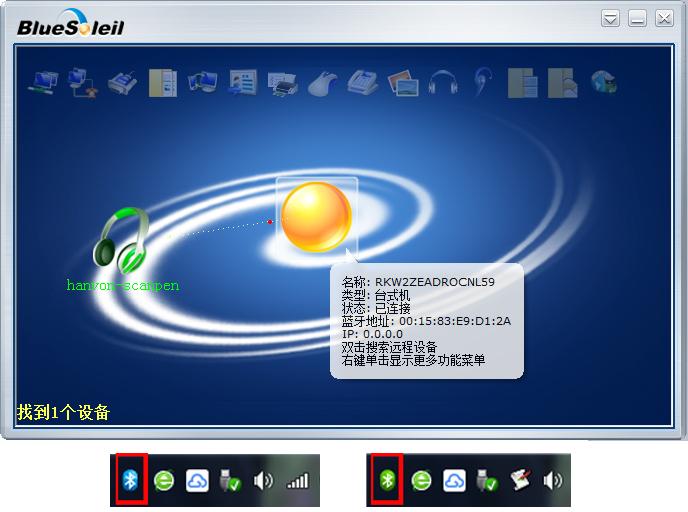Select the Personal Area Networking service icon
This screenshot has height=512, width=688.
coord(43,82)
